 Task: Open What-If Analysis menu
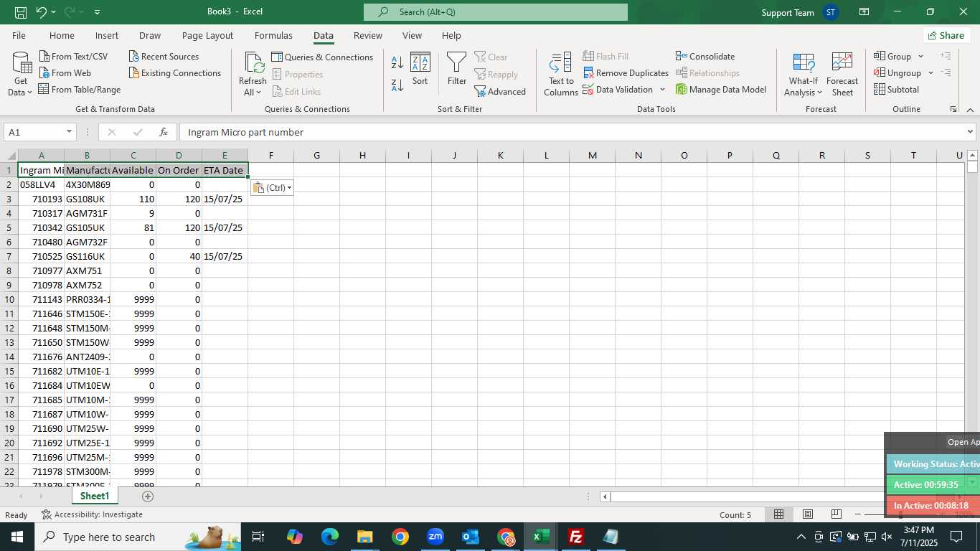point(804,74)
